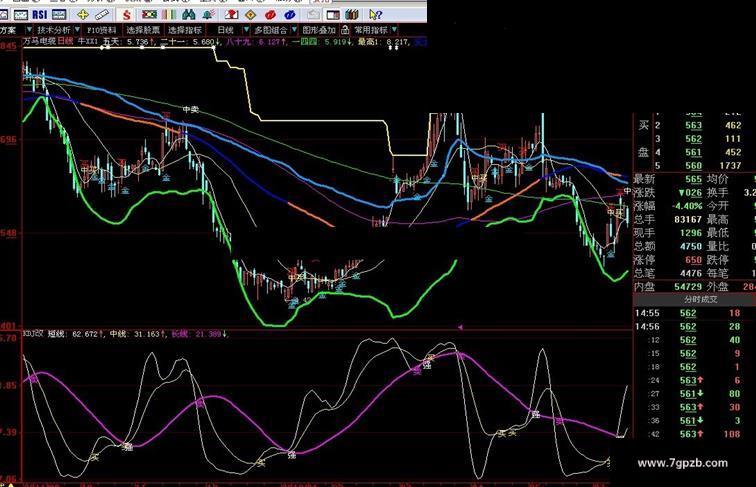Viewport: 756px width, 487px height.
Task: Click the window layout toolbar icon
Action: click(x=333, y=15)
